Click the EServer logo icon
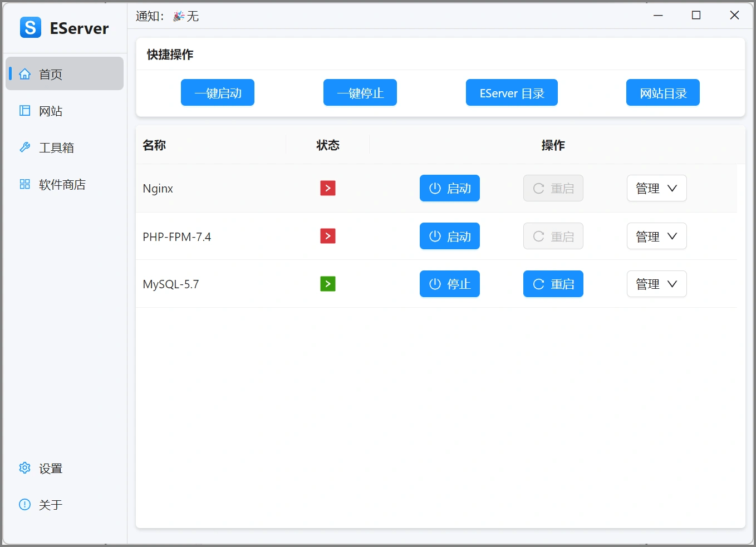 [31, 27]
